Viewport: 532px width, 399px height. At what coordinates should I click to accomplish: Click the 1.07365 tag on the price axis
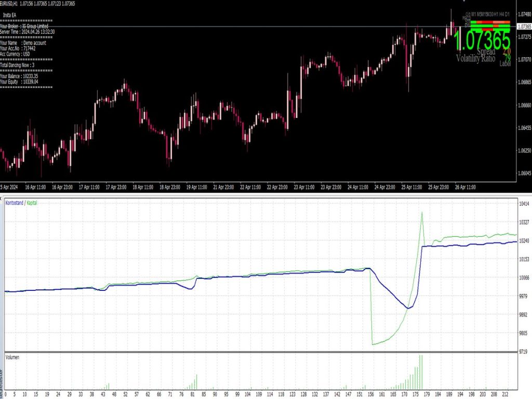[524, 26]
